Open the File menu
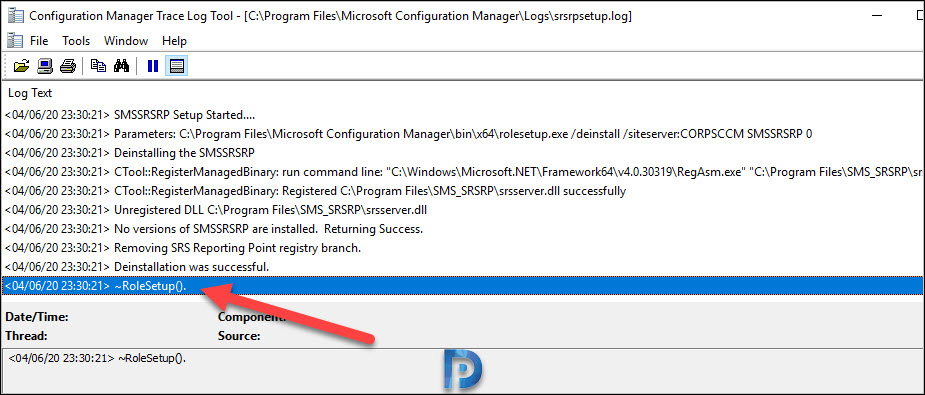The image size is (925, 395). (39, 41)
